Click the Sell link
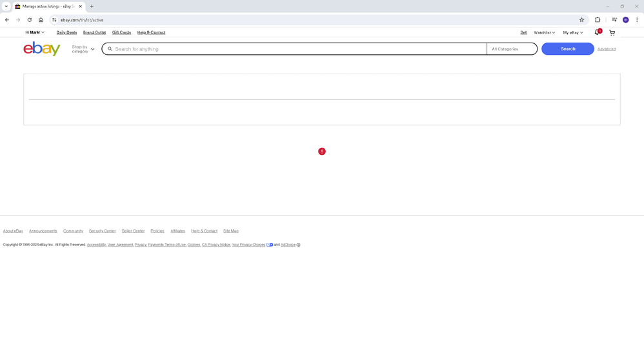The image size is (644, 350). [x=524, y=32]
